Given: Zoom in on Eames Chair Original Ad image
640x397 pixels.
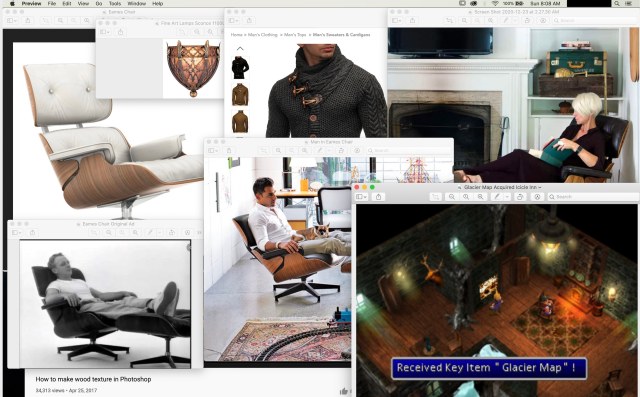Looking at the screenshot, I should point(135,233).
